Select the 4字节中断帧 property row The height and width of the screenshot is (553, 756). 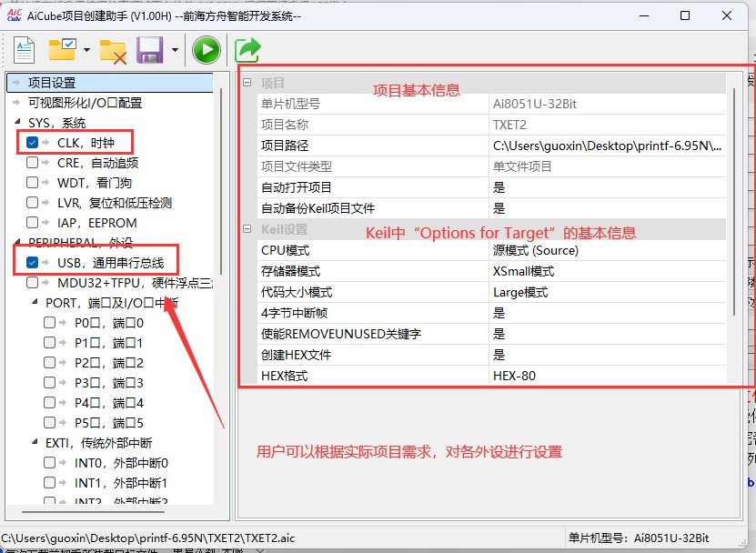pyautogui.click(x=492, y=313)
